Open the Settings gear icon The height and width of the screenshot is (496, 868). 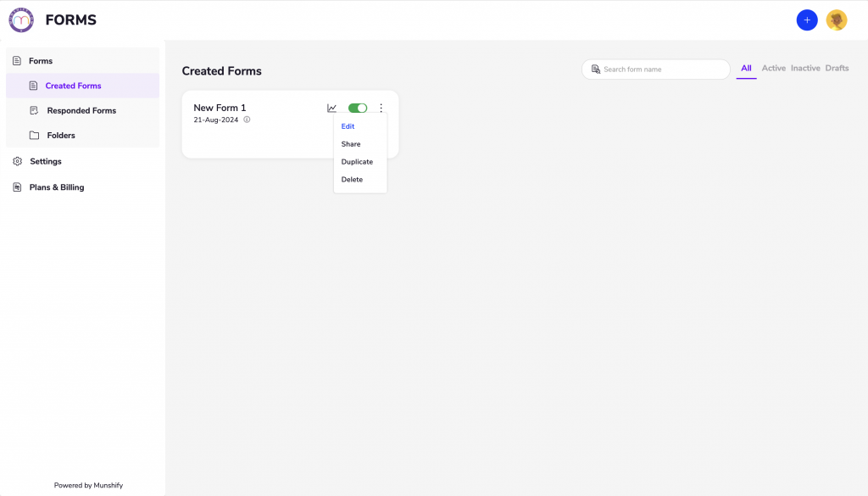click(15, 161)
